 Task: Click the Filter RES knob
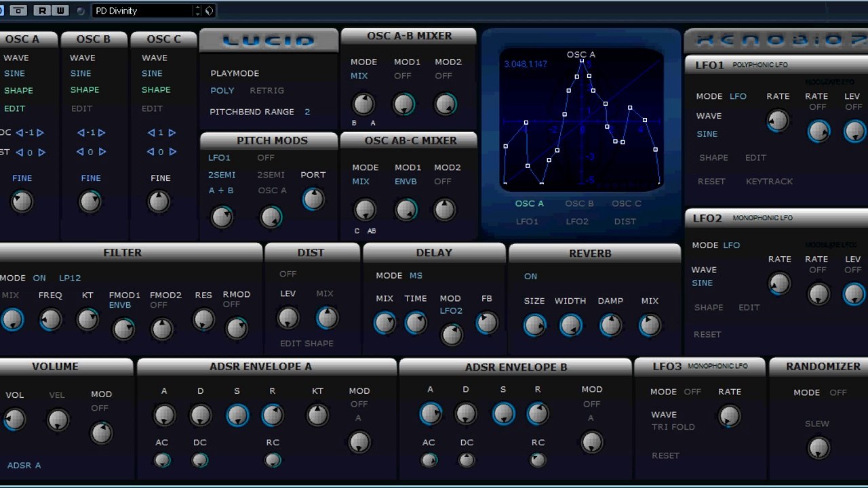[x=203, y=319]
